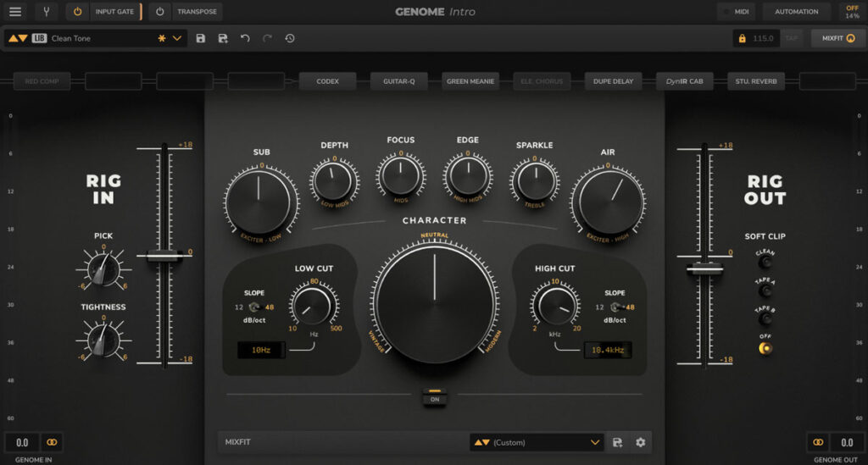Click the 18.4kHz high cut value field
This screenshot has width=868, height=465.
click(607, 350)
